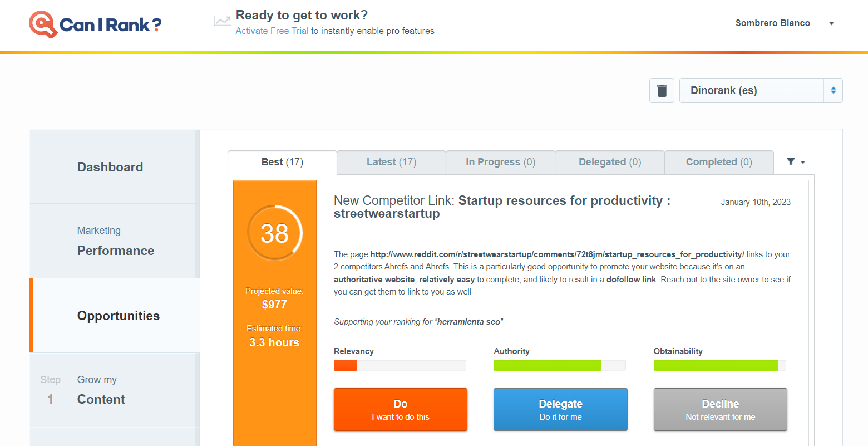
Task: Click Decline Not relevant for me button
Action: coord(721,409)
